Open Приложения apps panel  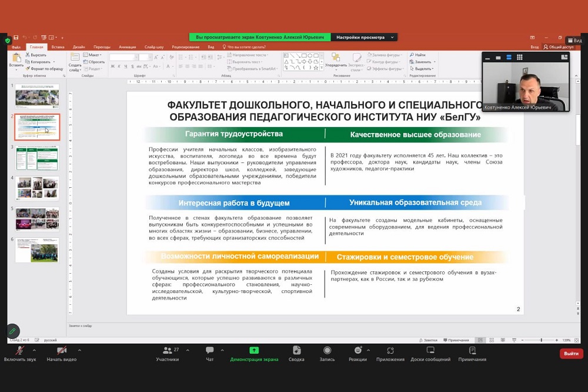click(x=390, y=354)
